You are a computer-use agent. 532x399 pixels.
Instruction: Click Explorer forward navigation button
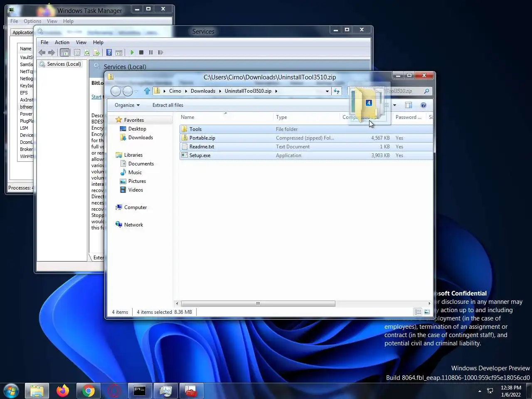pyautogui.click(x=128, y=91)
